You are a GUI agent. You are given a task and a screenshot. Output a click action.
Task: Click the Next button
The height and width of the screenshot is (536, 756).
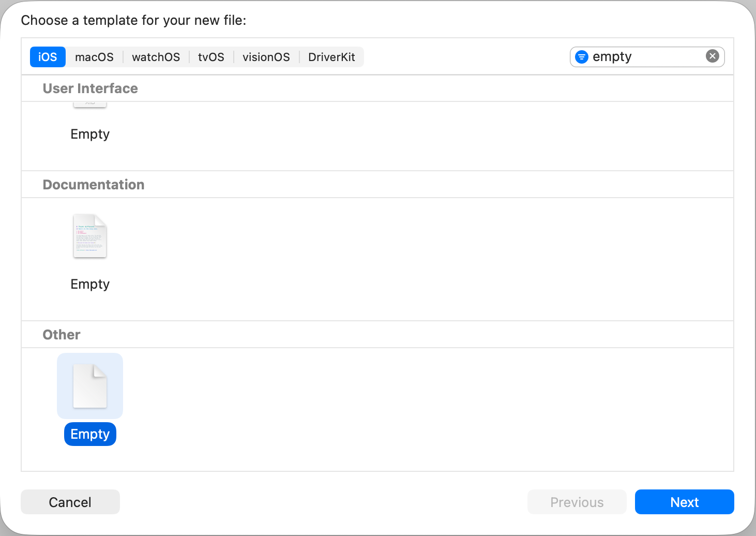click(x=685, y=502)
